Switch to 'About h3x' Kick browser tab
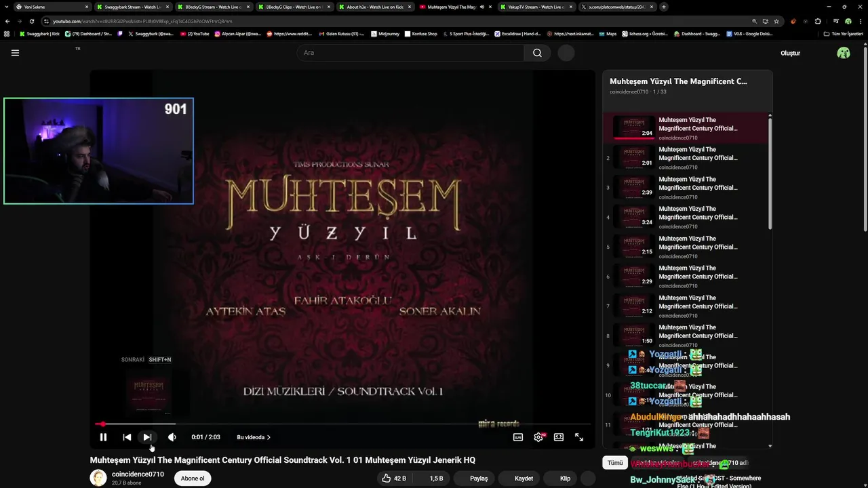Screen dimensions: 868x488 pos(374,7)
